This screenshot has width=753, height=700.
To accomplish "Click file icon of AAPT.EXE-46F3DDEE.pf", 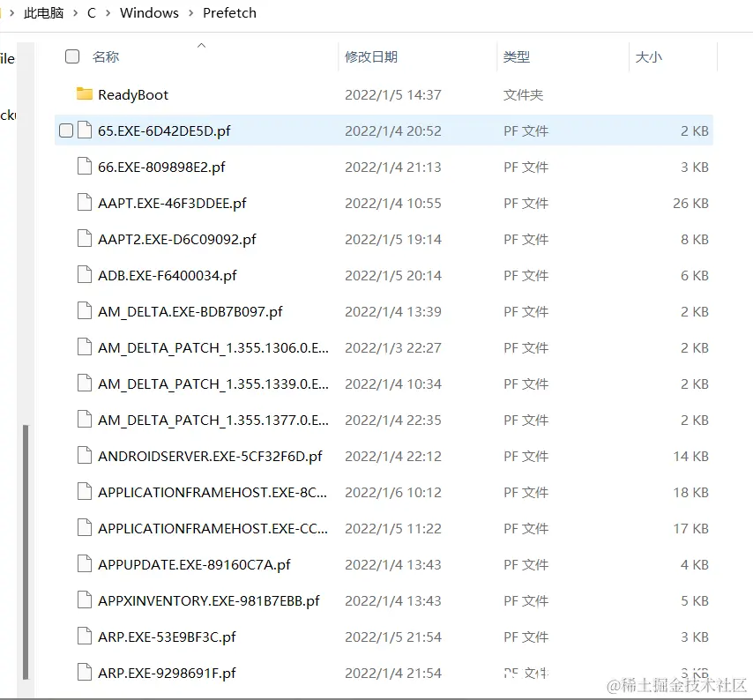I will tap(85, 202).
